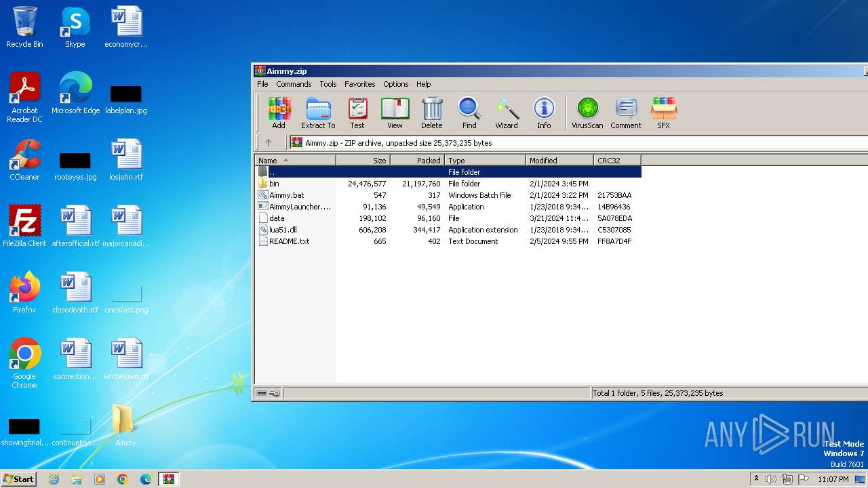The height and width of the screenshot is (488, 868).
Task: Open the Options menu
Action: (396, 84)
